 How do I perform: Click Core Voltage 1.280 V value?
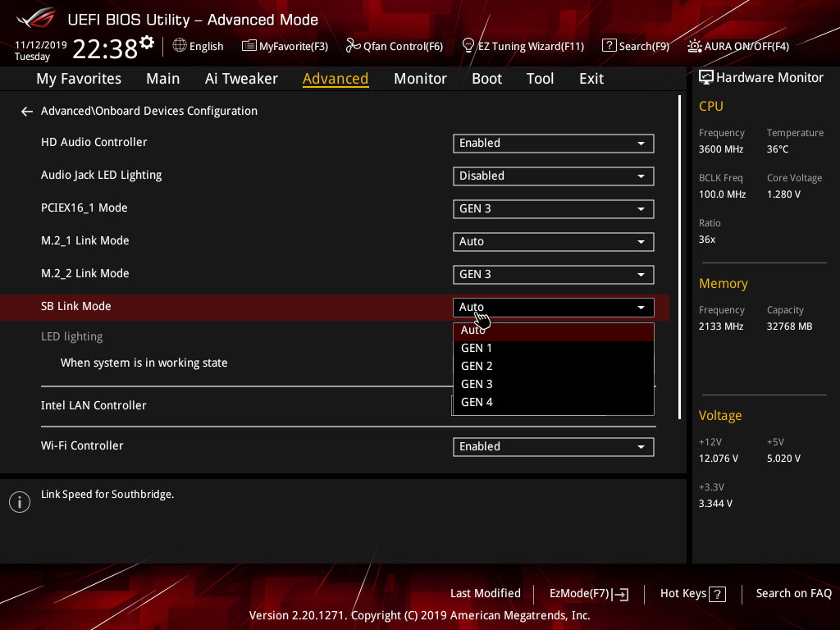coord(783,194)
